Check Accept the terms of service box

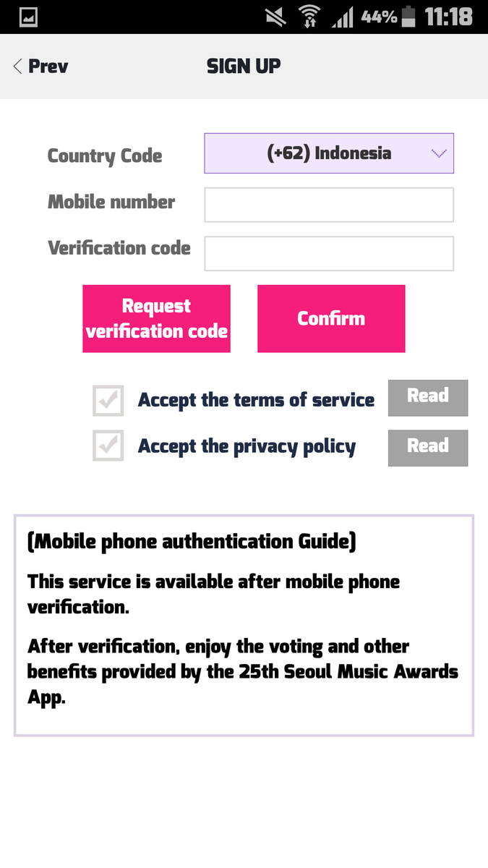tap(108, 401)
